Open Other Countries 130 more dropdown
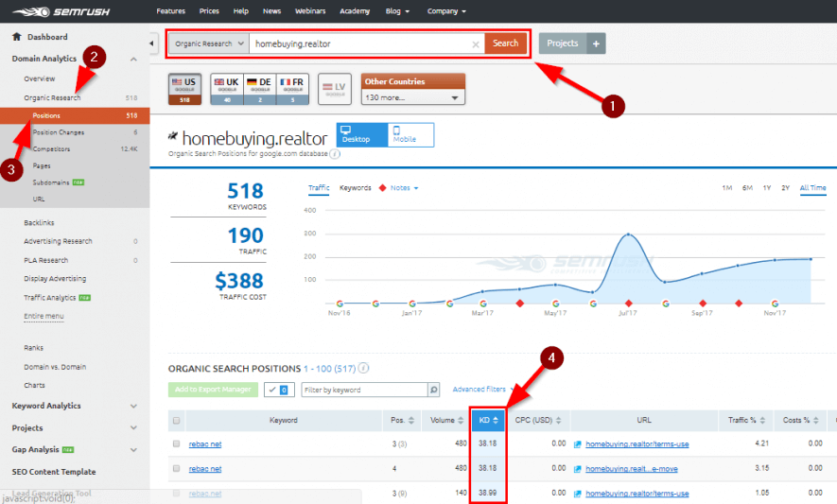This screenshot has width=837, height=504. [x=412, y=97]
